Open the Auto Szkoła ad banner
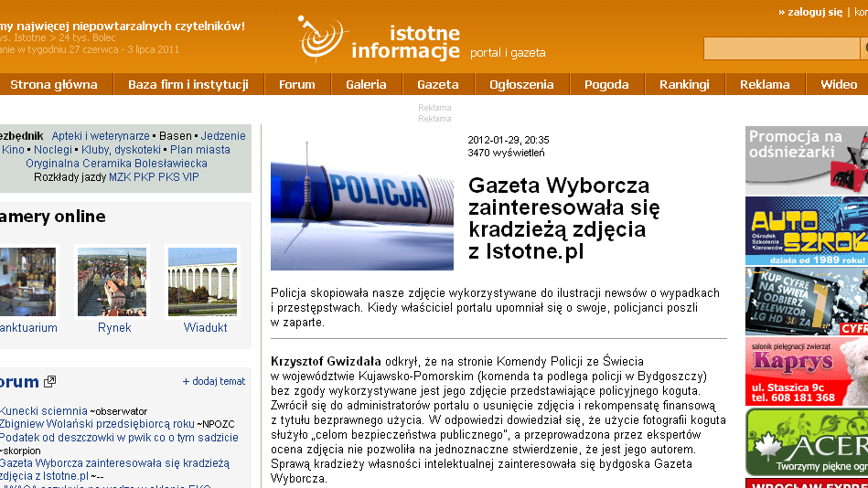868x488 pixels. coord(807,230)
